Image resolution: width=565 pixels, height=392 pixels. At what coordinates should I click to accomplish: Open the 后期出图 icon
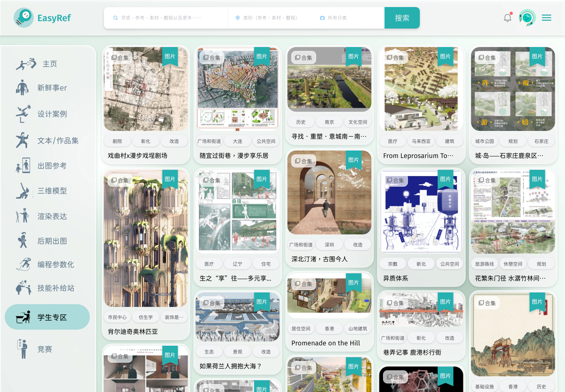(x=24, y=241)
